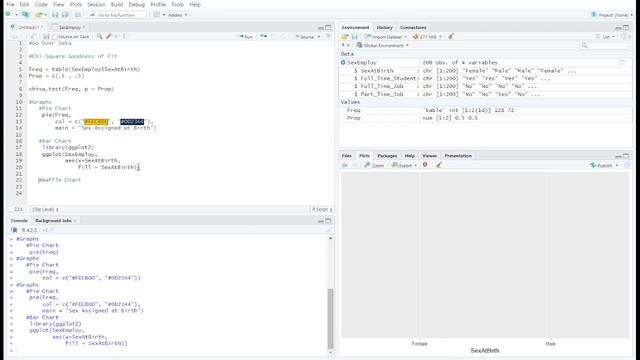This screenshot has height=360, width=640.
Task: Toggle the Source on Save checkbox
Action: (x=55, y=37)
